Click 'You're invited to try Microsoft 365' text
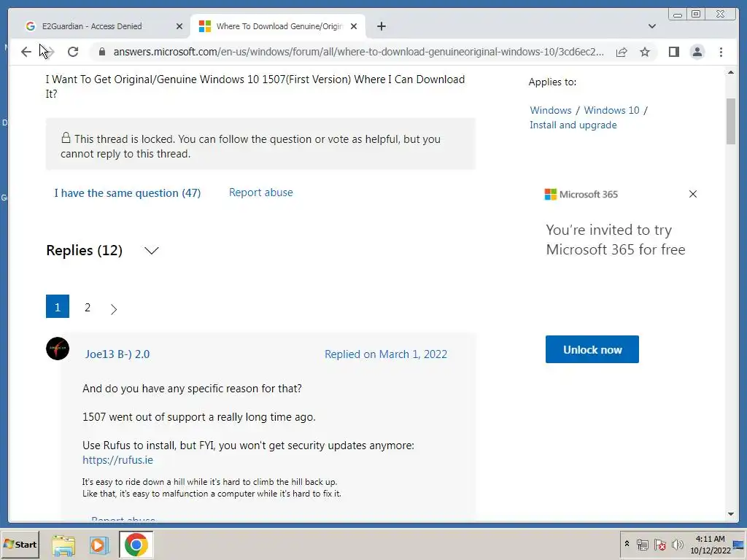Viewport: 747px width, 560px height. pyautogui.click(x=616, y=239)
